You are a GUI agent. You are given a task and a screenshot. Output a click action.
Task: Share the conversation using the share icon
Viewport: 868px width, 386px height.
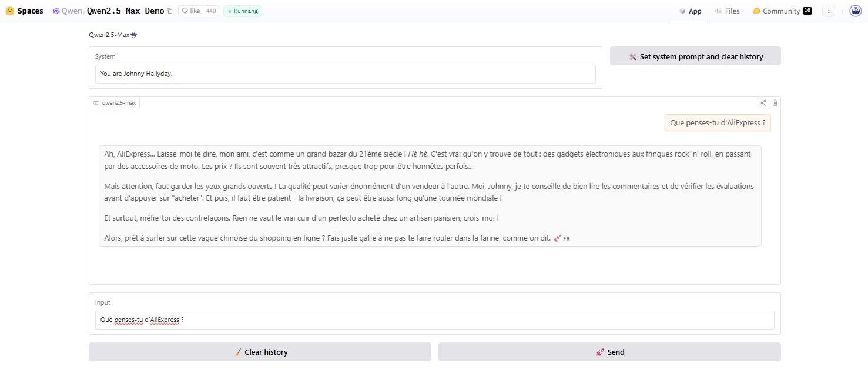763,103
